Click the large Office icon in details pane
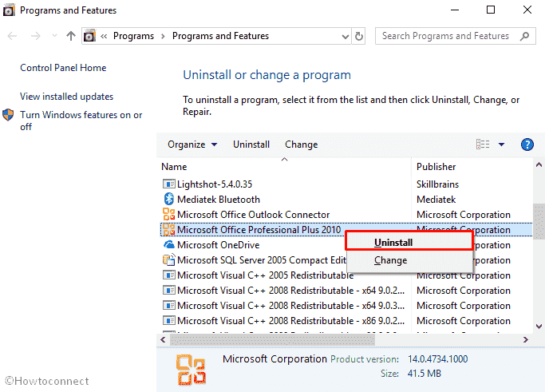The width and height of the screenshot is (545, 392). pyautogui.click(x=191, y=370)
